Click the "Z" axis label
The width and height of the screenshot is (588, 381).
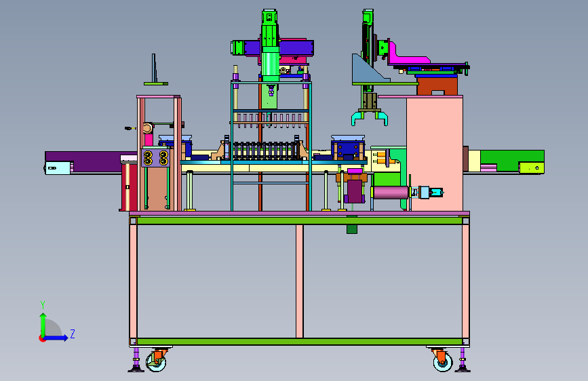[x=73, y=334]
